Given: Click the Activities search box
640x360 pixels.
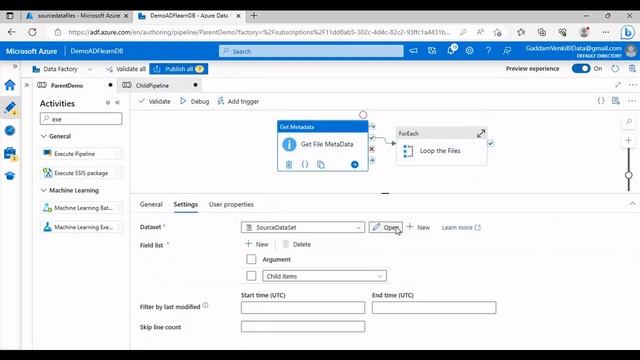Looking at the screenshot, I should tap(81, 119).
